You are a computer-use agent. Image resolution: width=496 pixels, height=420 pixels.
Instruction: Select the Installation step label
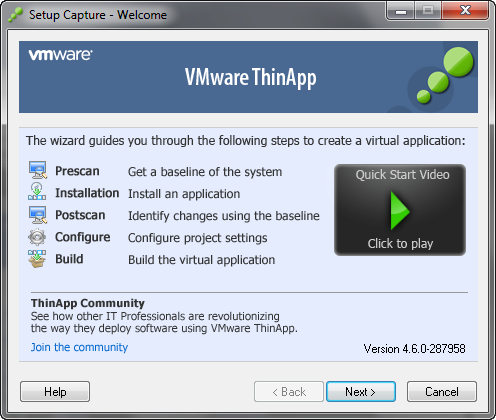(87, 193)
